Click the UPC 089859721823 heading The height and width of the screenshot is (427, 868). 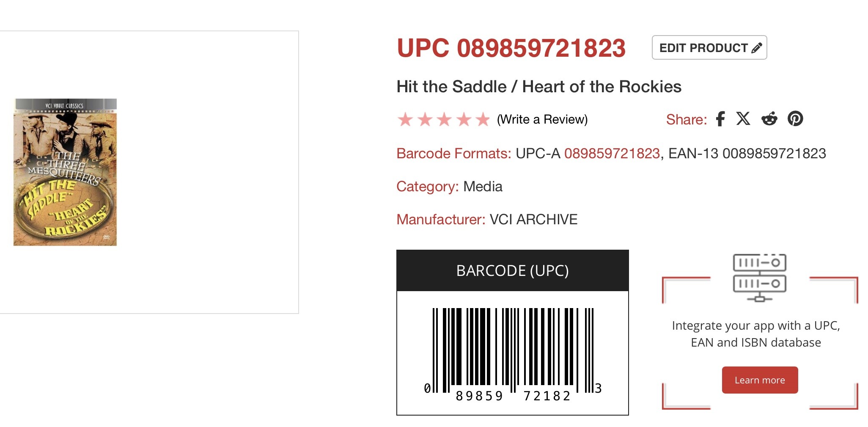(x=511, y=48)
